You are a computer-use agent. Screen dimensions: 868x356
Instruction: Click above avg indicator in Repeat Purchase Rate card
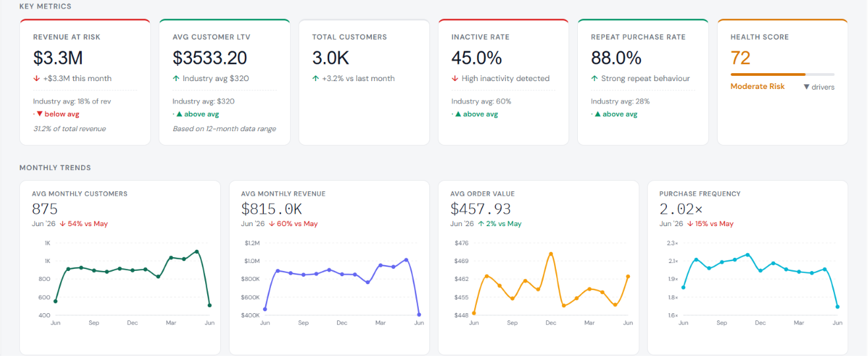click(x=615, y=114)
